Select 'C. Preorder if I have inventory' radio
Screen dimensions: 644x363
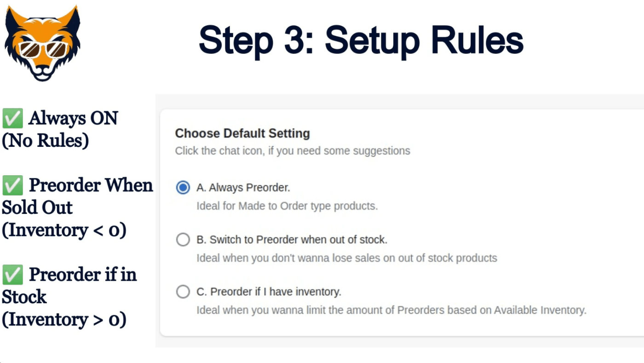pyautogui.click(x=183, y=292)
